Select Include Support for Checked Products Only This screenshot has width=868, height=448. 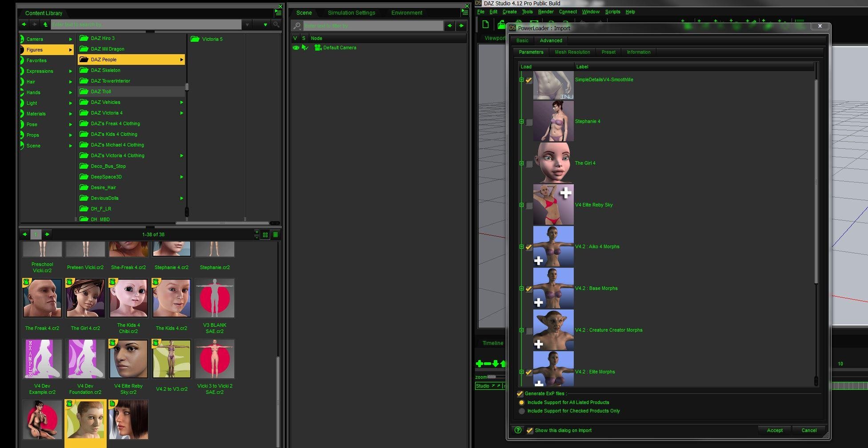pos(522,411)
